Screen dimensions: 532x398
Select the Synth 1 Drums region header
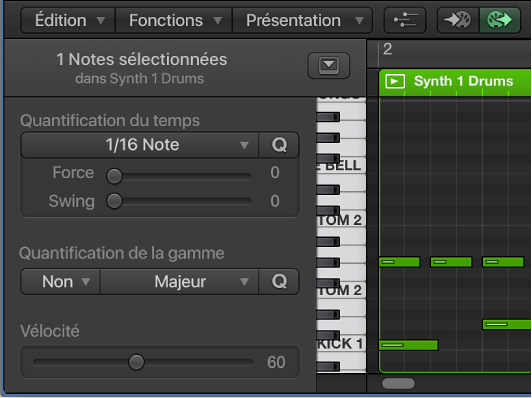coord(455,82)
